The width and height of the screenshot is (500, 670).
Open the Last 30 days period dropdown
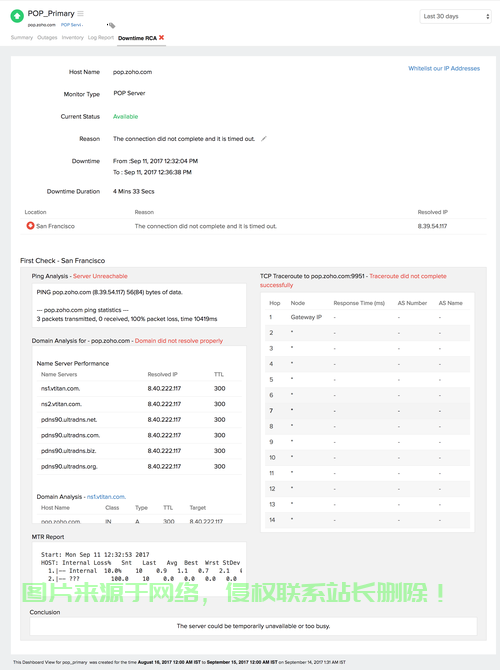pos(456,16)
